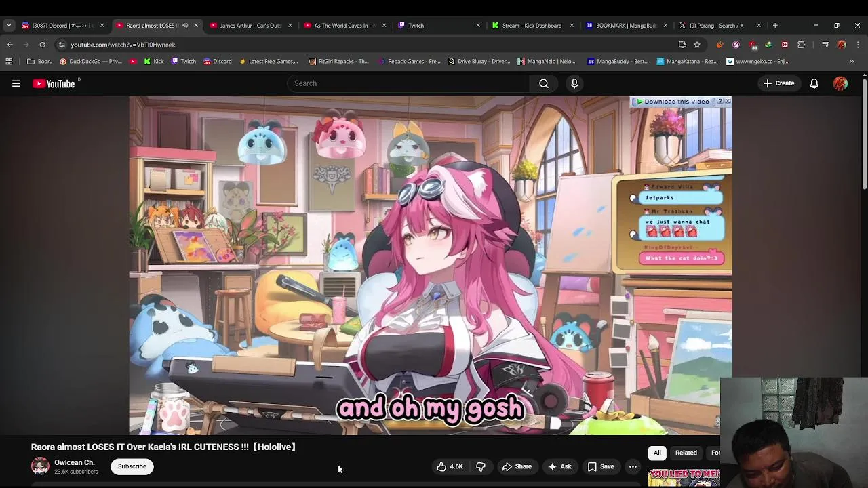Select the Related filter chip
Screen dimensions: 868x488
(686, 453)
